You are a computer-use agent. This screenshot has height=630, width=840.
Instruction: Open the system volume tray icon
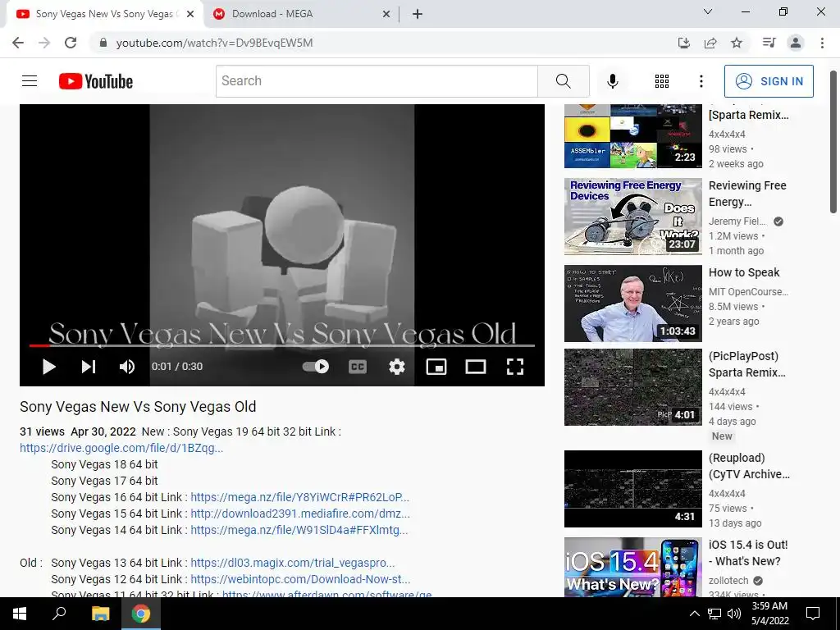click(734, 614)
